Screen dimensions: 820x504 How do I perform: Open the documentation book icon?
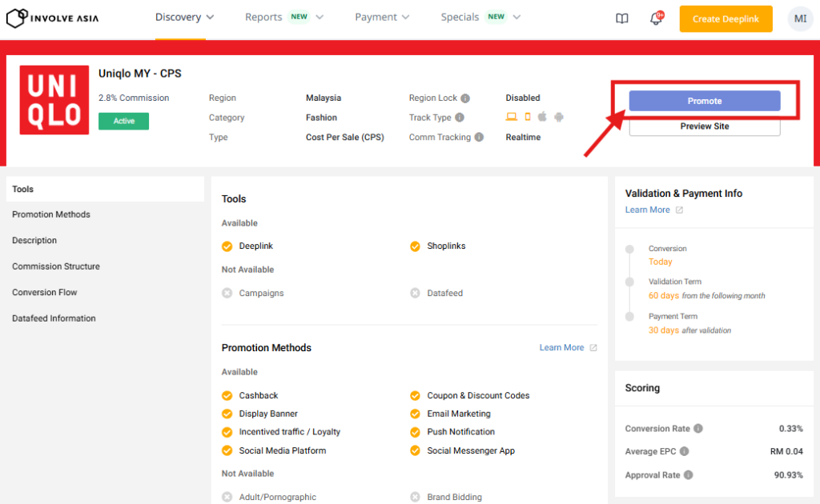coord(622,18)
